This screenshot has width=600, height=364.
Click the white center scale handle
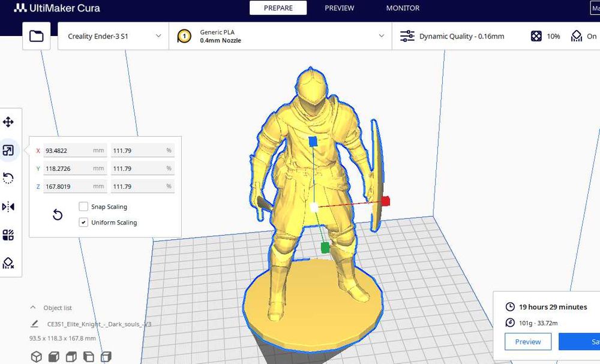click(x=314, y=207)
